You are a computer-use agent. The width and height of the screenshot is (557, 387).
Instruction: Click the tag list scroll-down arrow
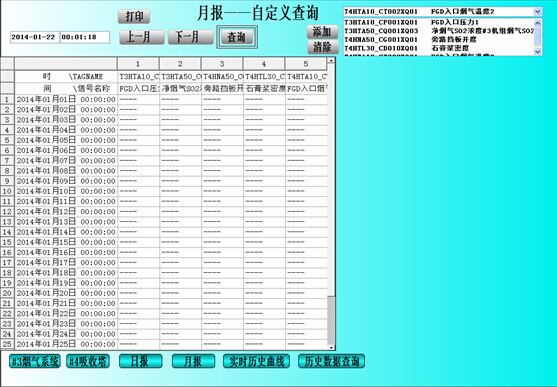[x=537, y=52]
